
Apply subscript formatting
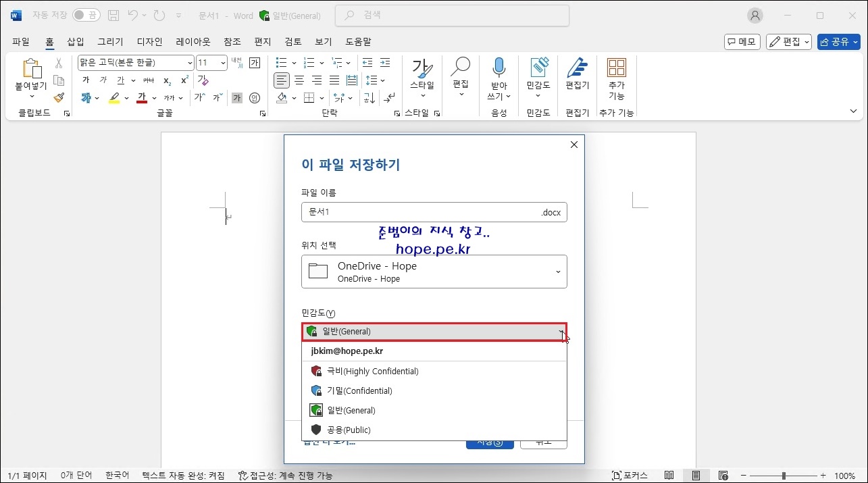tap(168, 80)
